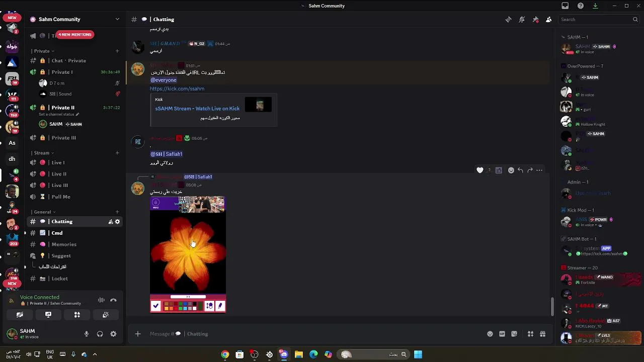Add reaction smiley on message toolbar
Screen dimensions: 644x362
click(511, 170)
